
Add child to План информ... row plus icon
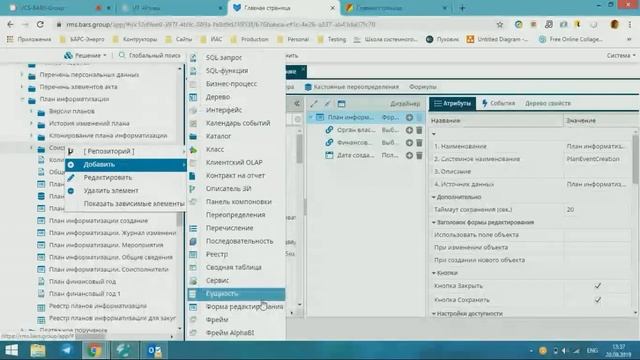tap(409, 118)
